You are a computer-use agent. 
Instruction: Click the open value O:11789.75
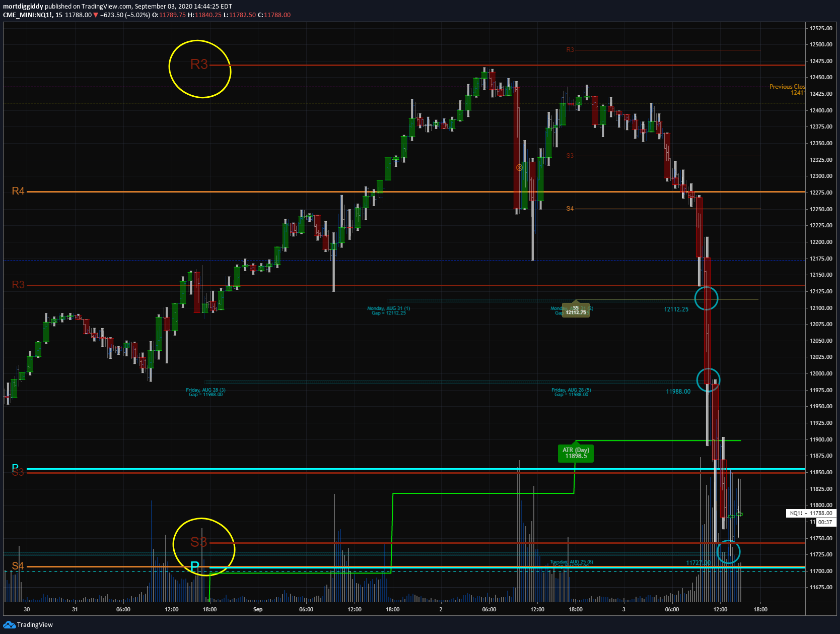click(169, 15)
